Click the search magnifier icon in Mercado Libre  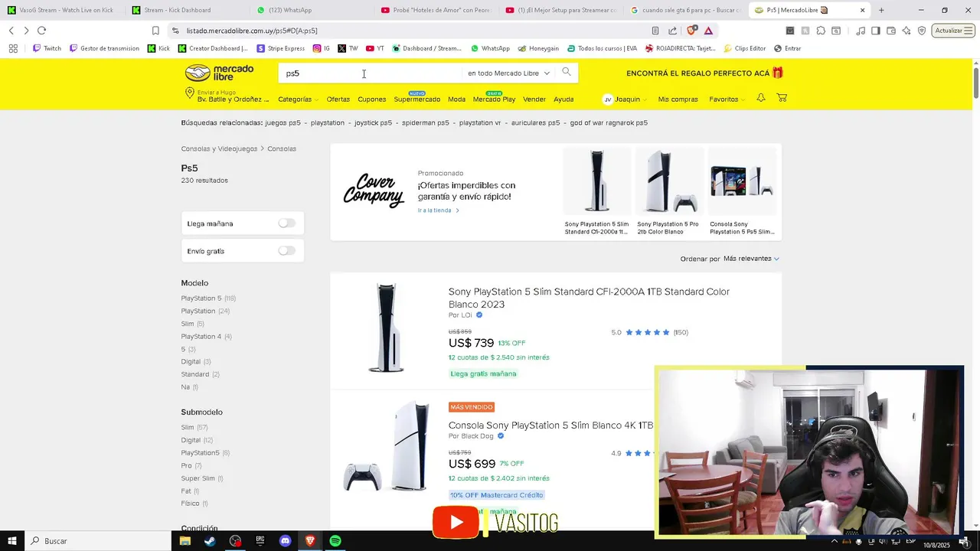click(x=567, y=72)
